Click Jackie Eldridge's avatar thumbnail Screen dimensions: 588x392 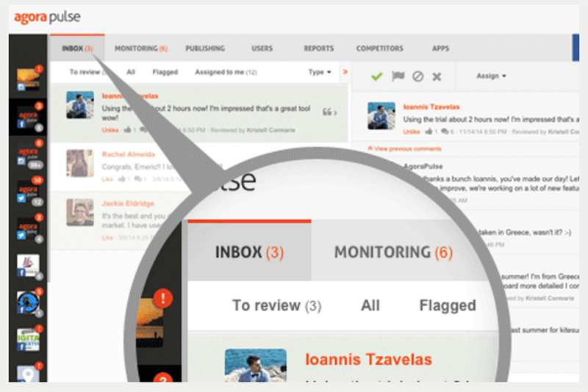80,212
